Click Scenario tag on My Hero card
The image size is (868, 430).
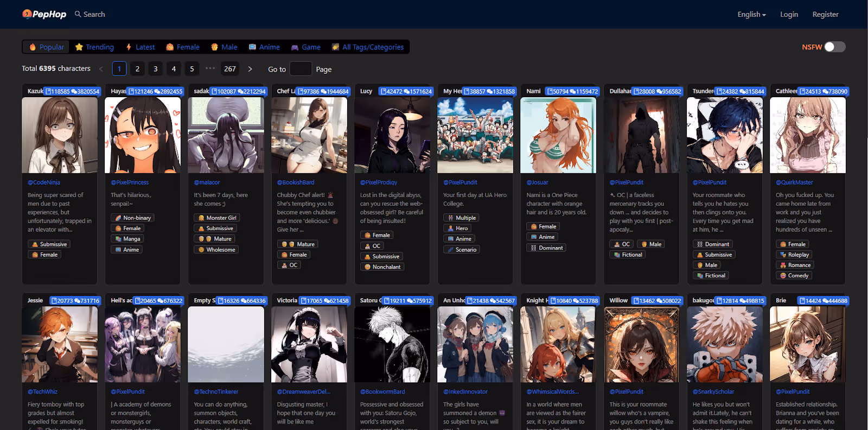click(462, 250)
